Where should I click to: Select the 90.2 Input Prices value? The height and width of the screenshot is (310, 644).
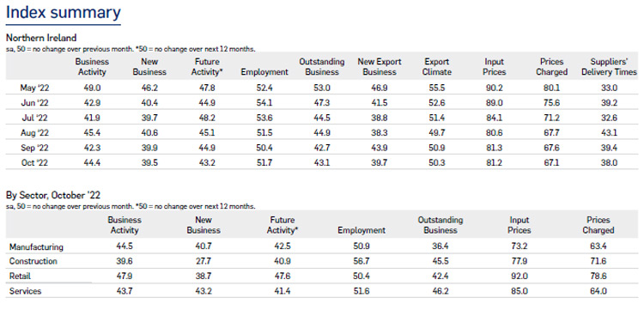coord(494,88)
